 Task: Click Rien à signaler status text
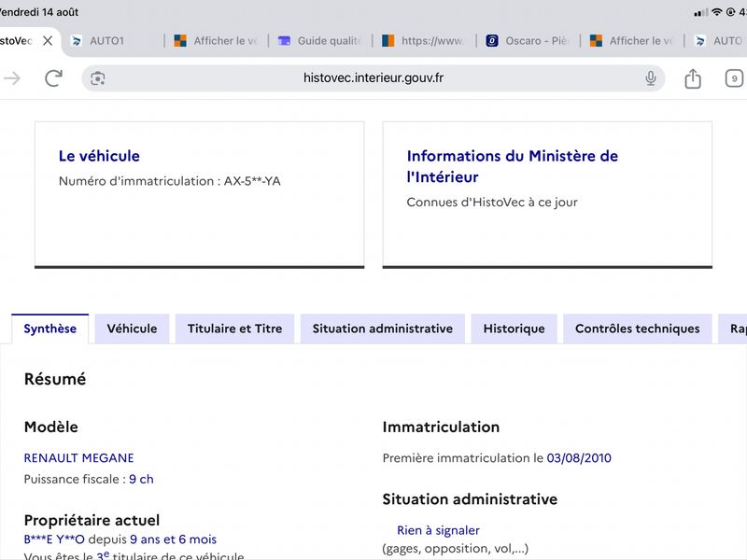438,530
